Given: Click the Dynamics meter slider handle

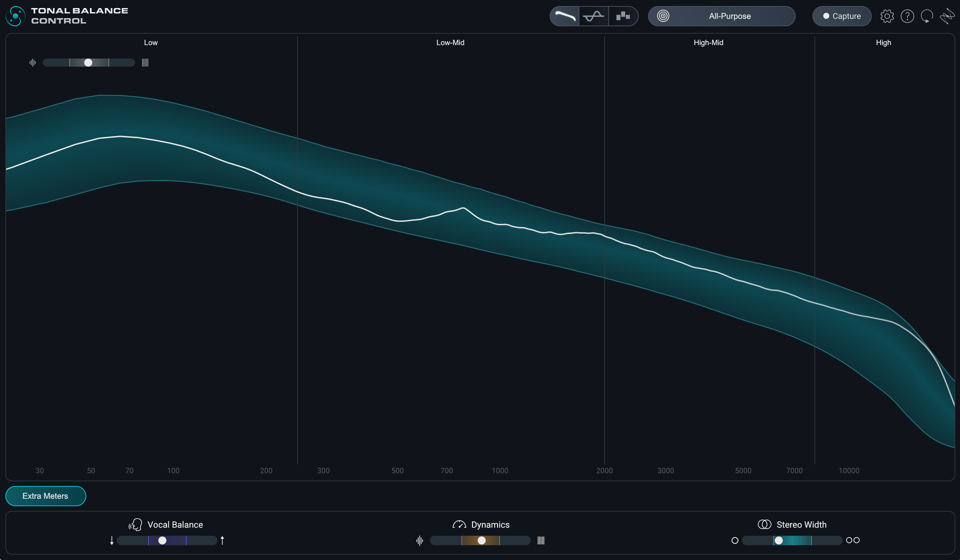Looking at the screenshot, I should [482, 540].
